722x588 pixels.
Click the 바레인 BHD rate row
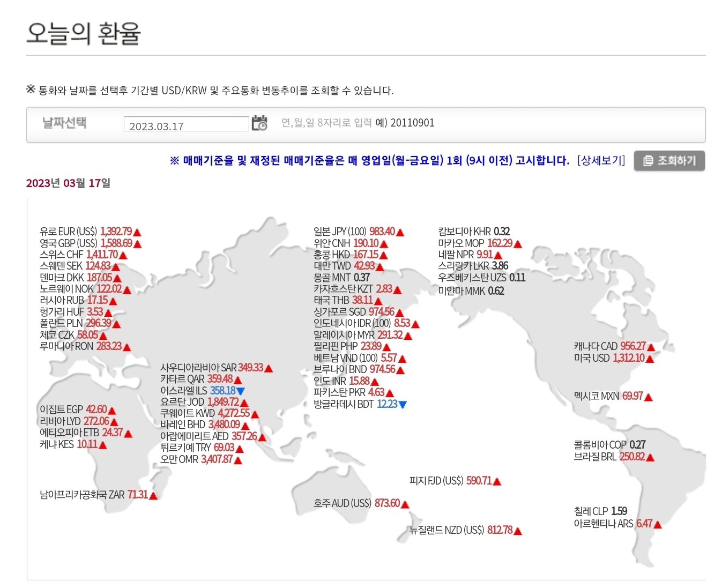pos(205,425)
